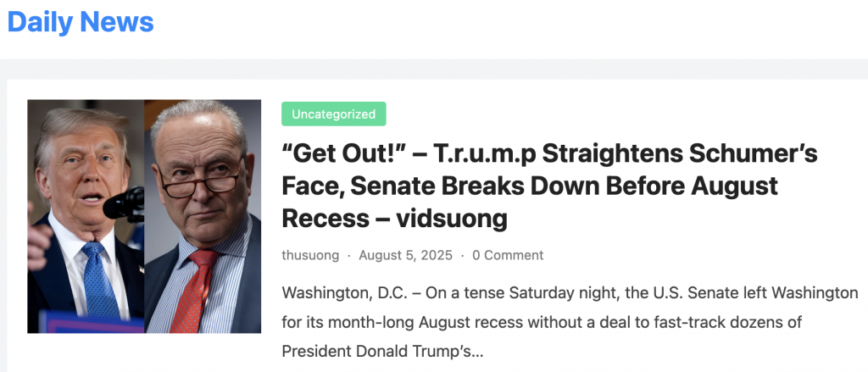
Task: Click the article excerpt paragraph
Action: pos(570,322)
